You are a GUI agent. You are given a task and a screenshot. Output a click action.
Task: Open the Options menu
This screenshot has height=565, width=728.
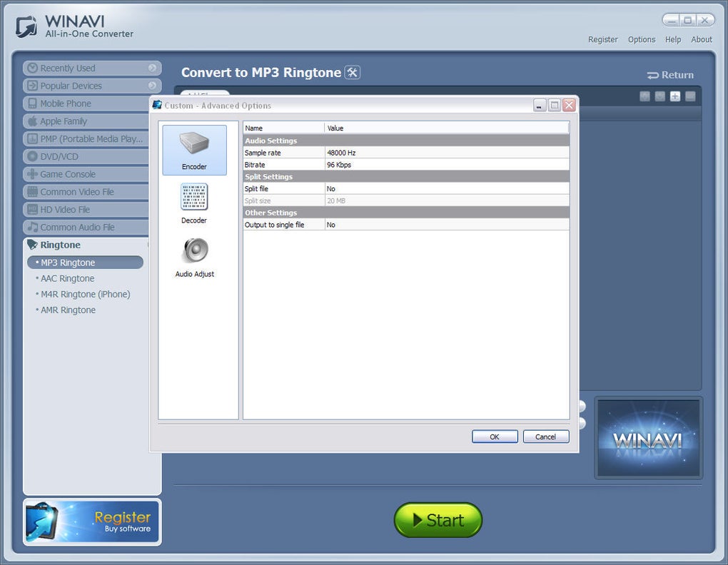pyautogui.click(x=642, y=39)
